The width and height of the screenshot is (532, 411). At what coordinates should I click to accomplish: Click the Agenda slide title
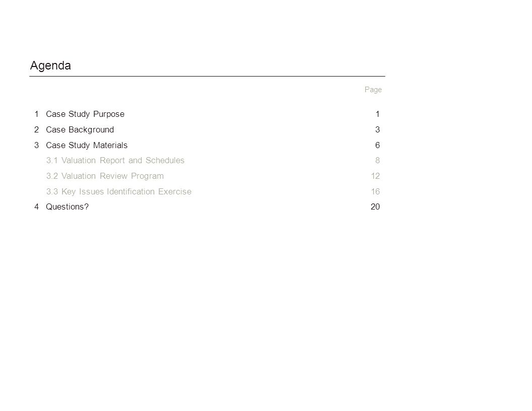[50, 65]
